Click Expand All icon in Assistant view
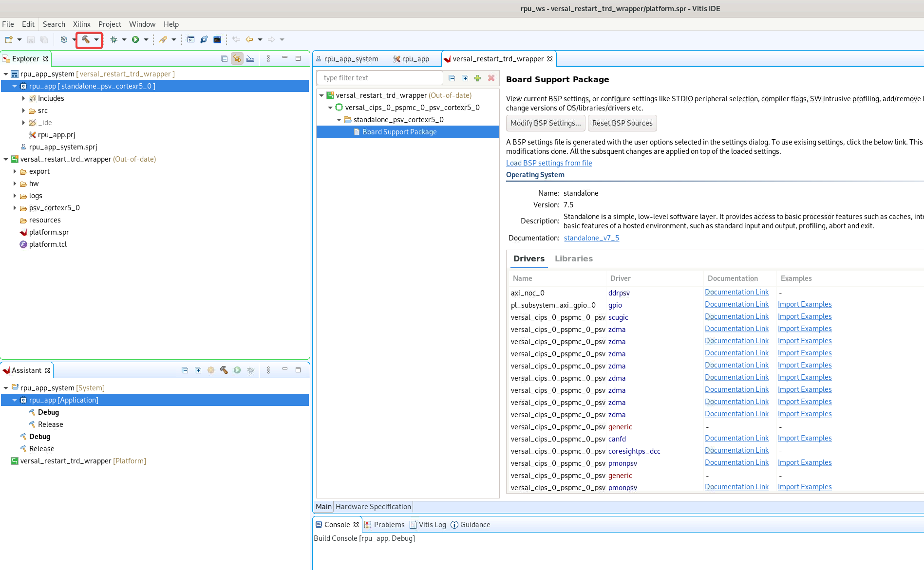The width and height of the screenshot is (924, 570). pos(198,370)
